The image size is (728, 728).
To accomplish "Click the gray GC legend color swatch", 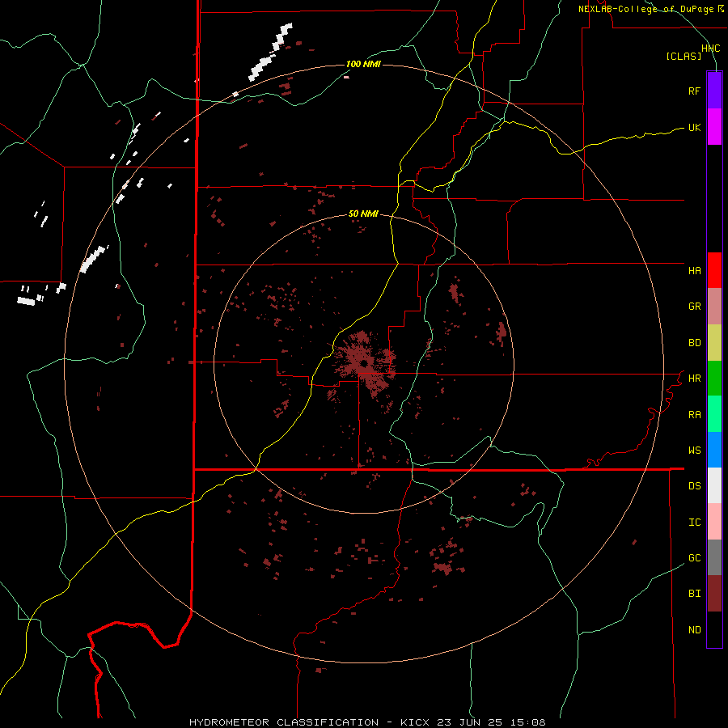I will [x=714, y=557].
